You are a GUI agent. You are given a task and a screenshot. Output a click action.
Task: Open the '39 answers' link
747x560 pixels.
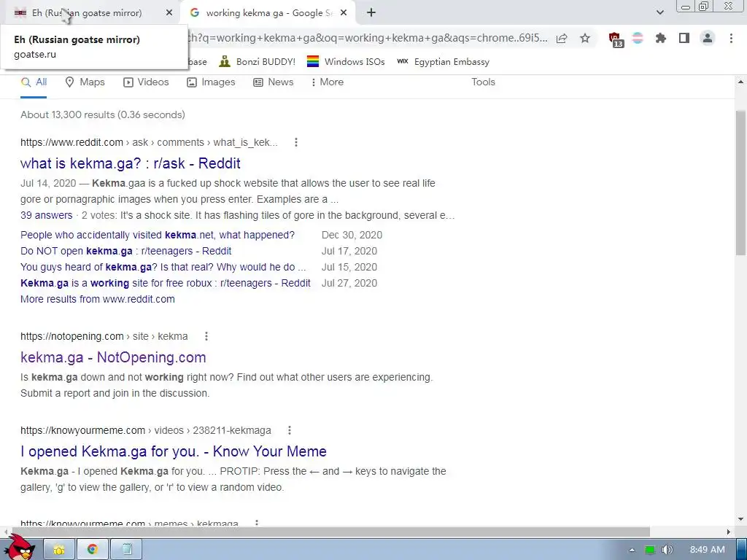coord(46,215)
